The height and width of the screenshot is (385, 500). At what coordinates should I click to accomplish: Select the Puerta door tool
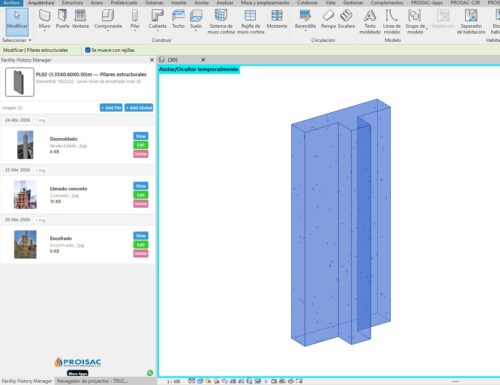click(x=62, y=19)
